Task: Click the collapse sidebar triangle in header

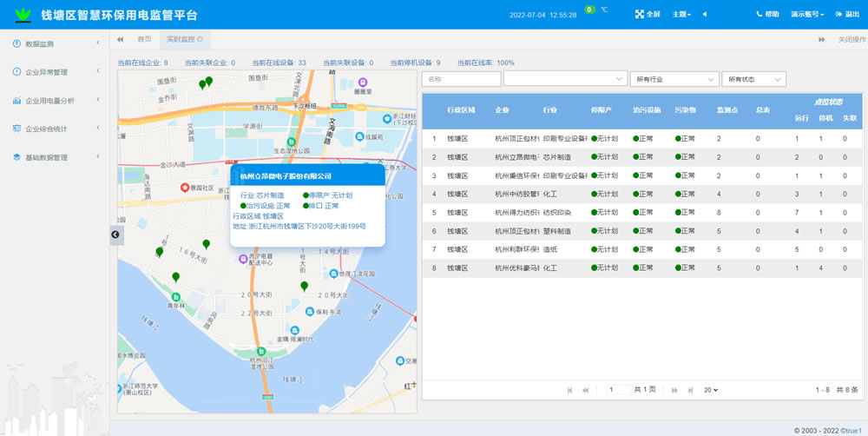Action: tap(705, 15)
